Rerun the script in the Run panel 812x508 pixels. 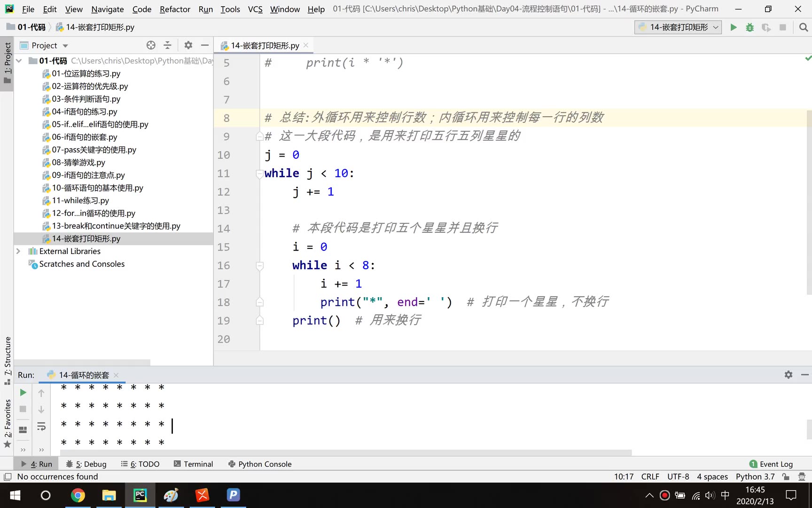coord(23,392)
